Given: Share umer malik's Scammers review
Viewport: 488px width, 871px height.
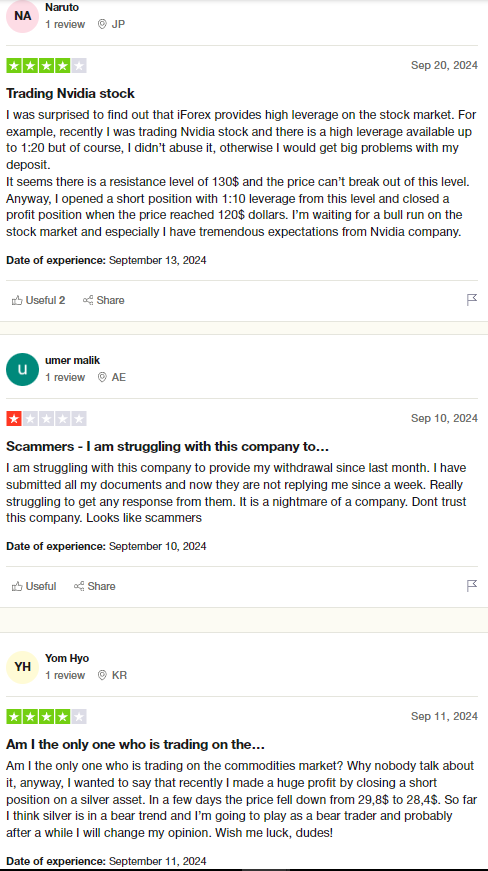Looking at the screenshot, I should (94, 587).
